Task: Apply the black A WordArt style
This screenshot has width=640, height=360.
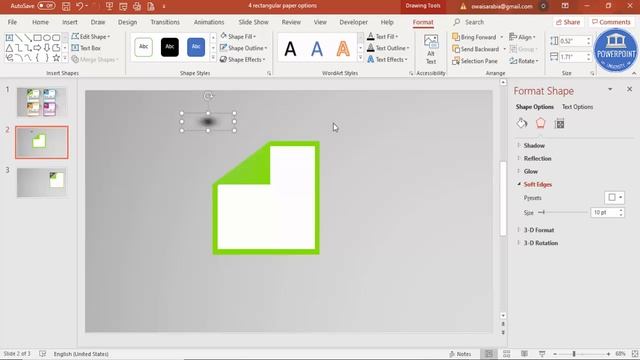Action: 290,49
